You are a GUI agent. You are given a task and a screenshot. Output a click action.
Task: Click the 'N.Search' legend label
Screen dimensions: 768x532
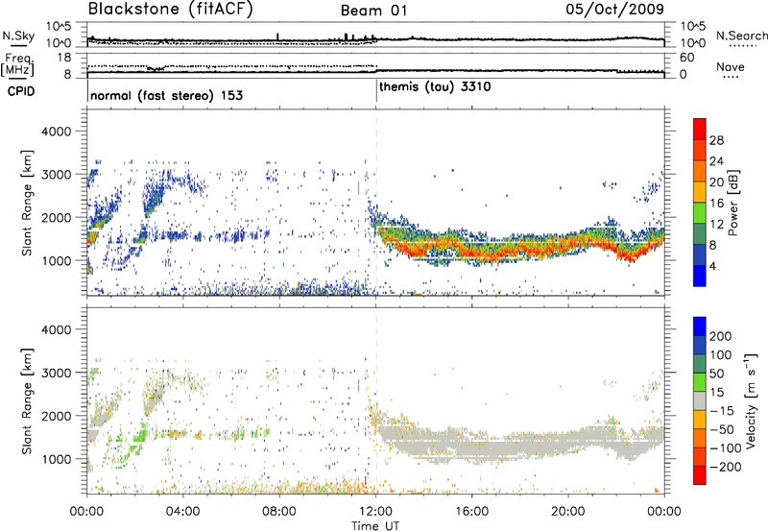point(741,36)
